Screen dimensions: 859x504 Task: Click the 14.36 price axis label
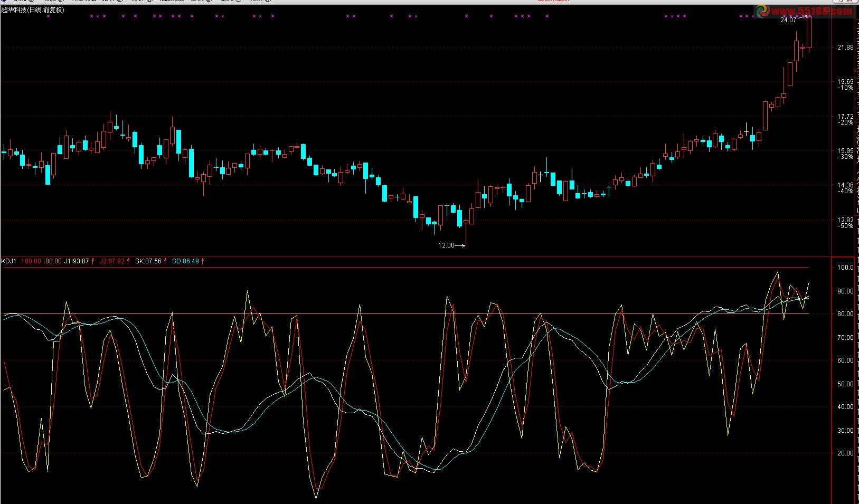click(845, 185)
